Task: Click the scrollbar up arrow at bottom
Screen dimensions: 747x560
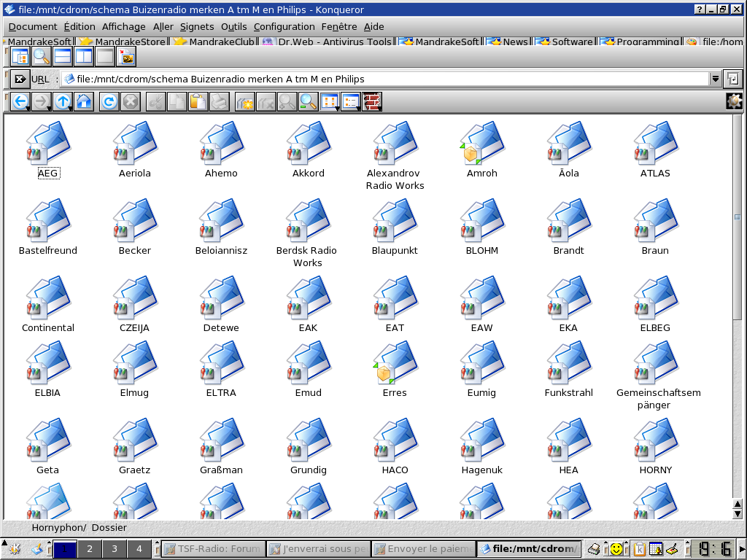Action: (x=738, y=505)
